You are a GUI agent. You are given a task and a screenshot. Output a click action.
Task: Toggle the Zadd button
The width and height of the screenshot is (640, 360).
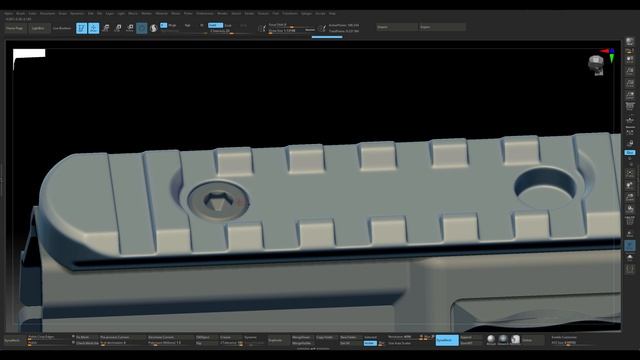click(215, 25)
